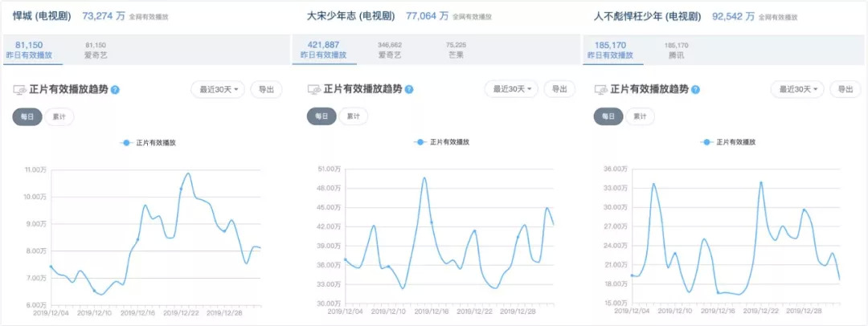Click 2019/12/28 date label in 大宋少年志 chart
Viewport: 868px width, 326px height.
tap(517, 311)
